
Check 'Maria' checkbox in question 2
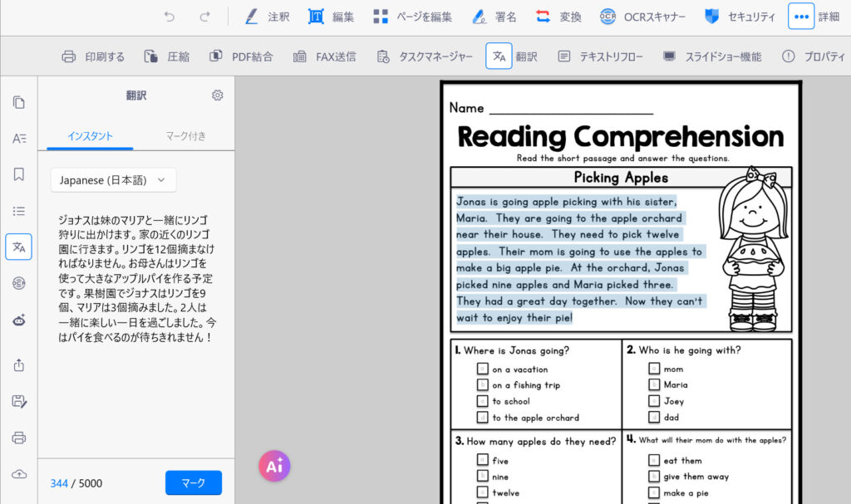coord(654,384)
